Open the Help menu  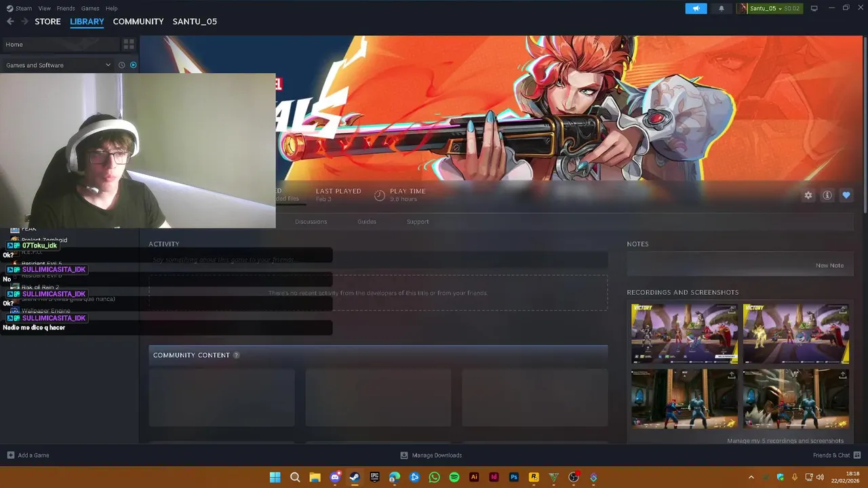pos(112,8)
